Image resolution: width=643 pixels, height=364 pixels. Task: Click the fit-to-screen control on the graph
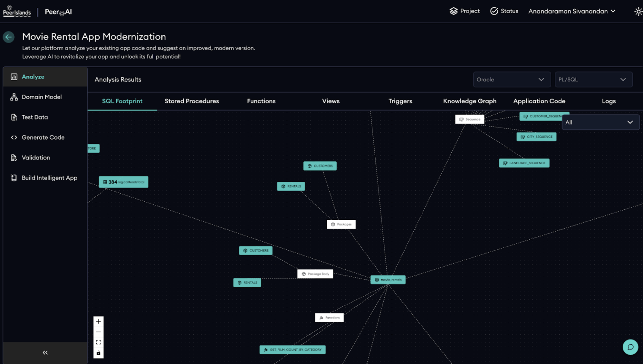click(99, 342)
